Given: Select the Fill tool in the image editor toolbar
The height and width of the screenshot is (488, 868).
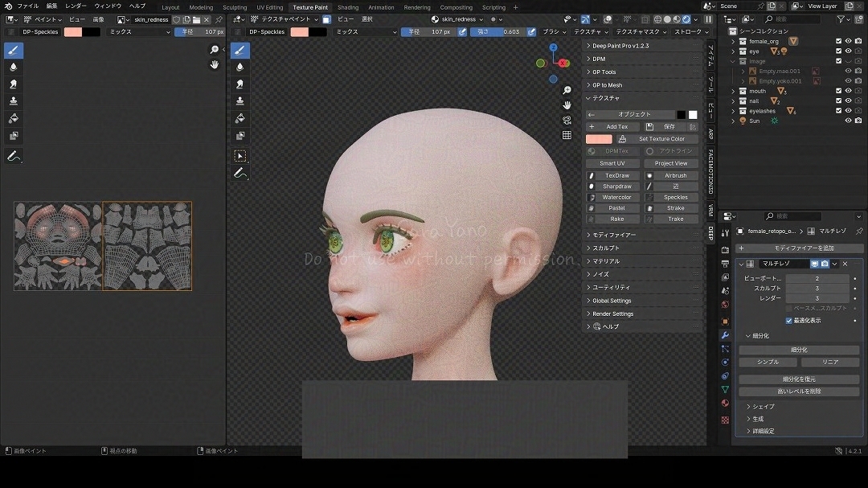Looking at the screenshot, I should pos(14,118).
